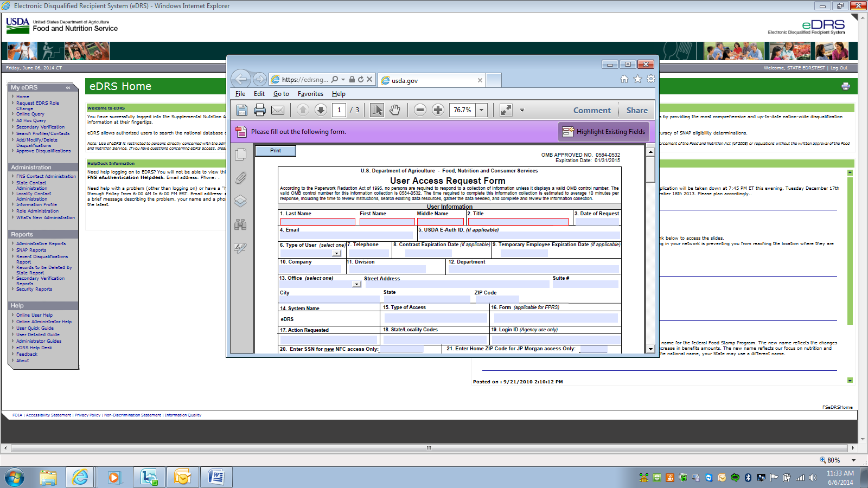Viewport: 868px width, 488px height.
Task: Click the printer icon in PDF toolbar
Action: pyautogui.click(x=260, y=110)
